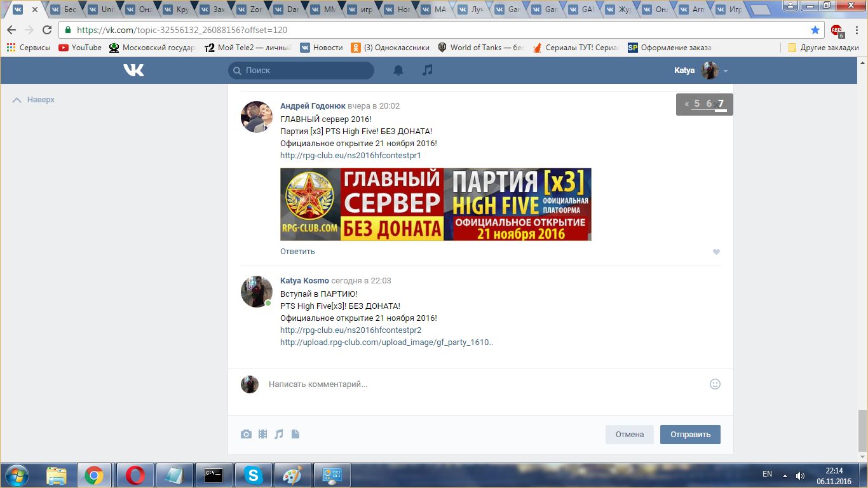Click the Отправить button

(690, 435)
